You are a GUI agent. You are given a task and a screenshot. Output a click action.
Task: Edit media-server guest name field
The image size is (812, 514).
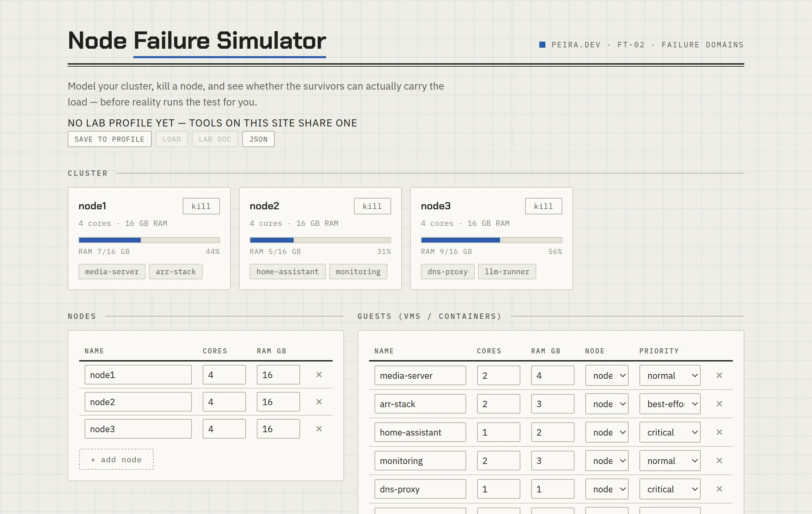tap(420, 375)
